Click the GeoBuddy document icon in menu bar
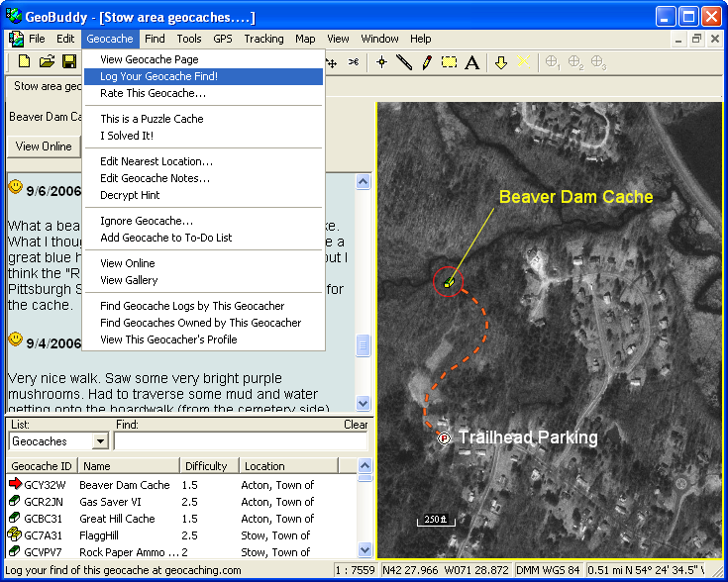Image resolution: width=728 pixels, height=582 pixels. pyautogui.click(x=15, y=39)
